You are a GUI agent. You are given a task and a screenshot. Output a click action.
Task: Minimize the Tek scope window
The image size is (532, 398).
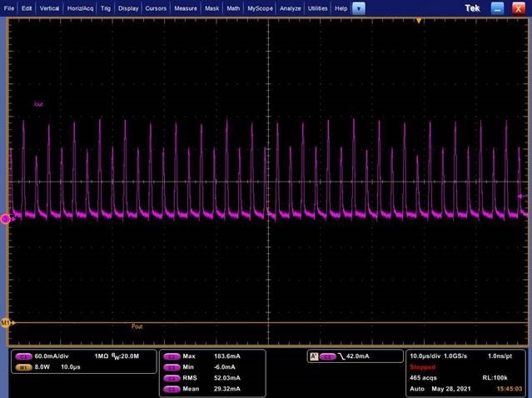497,8
